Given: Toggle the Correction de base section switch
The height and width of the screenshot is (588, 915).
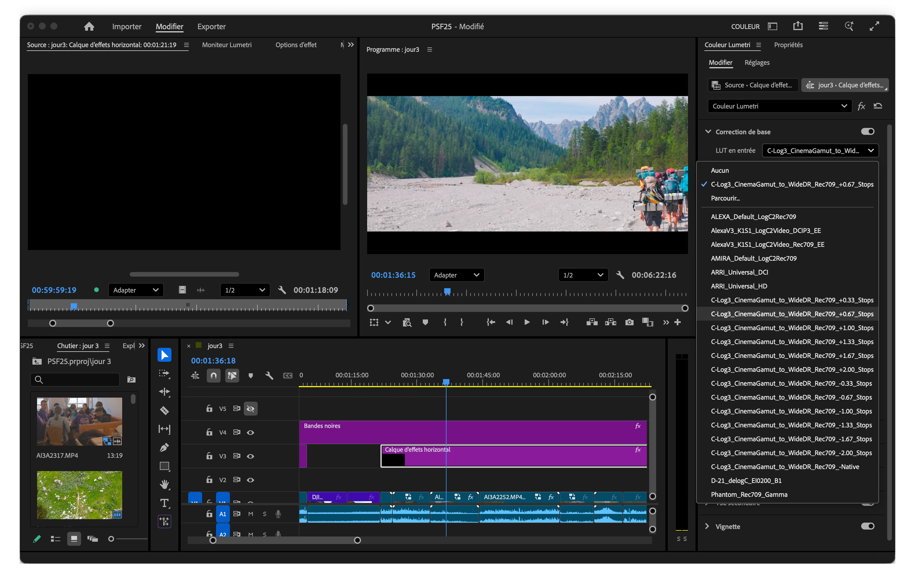Looking at the screenshot, I should (868, 131).
